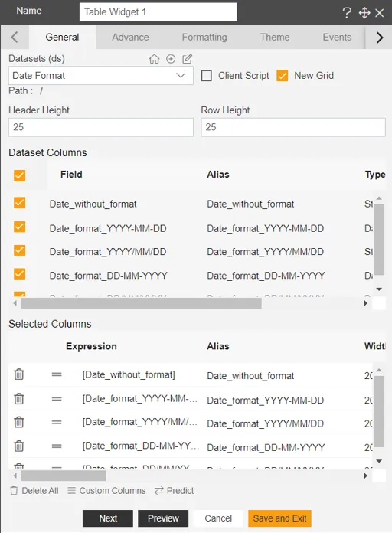Uncheck the New Grid checkbox
Viewport: 392px width, 533px height.
pyautogui.click(x=283, y=76)
